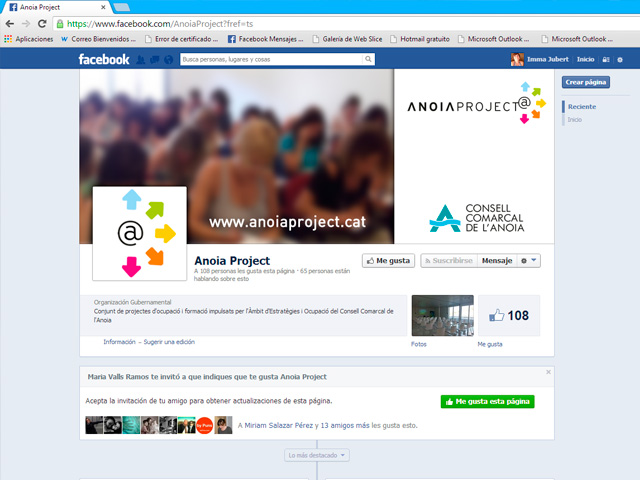
Task: Click the Anoia Project page title
Action: pyautogui.click(x=232, y=260)
